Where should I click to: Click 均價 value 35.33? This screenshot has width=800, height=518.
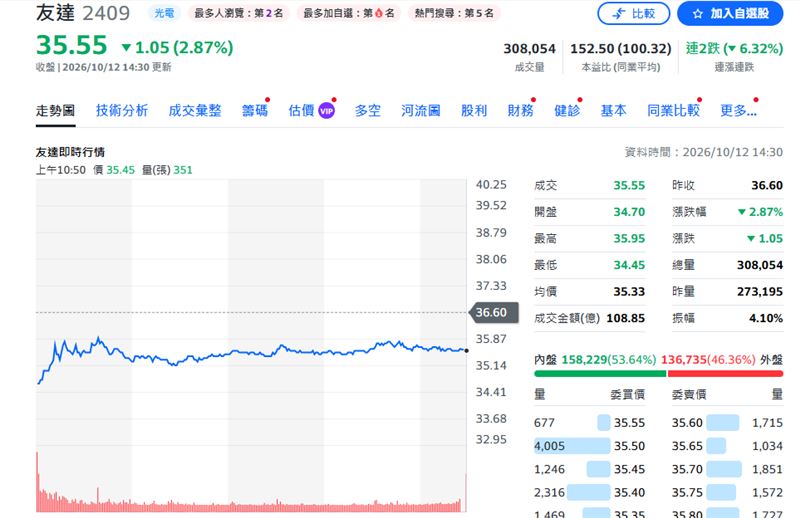629,291
